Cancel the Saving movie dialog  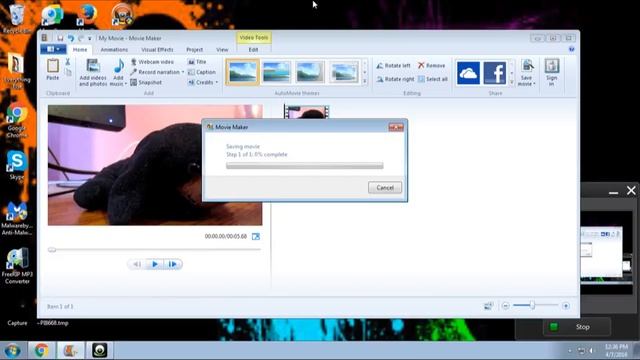click(x=385, y=188)
